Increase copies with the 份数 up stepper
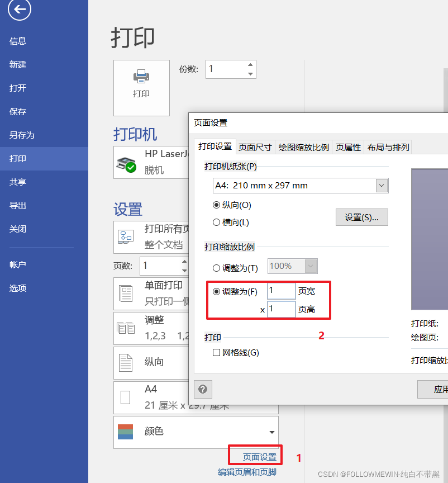This screenshot has width=448, height=483. pos(250,65)
